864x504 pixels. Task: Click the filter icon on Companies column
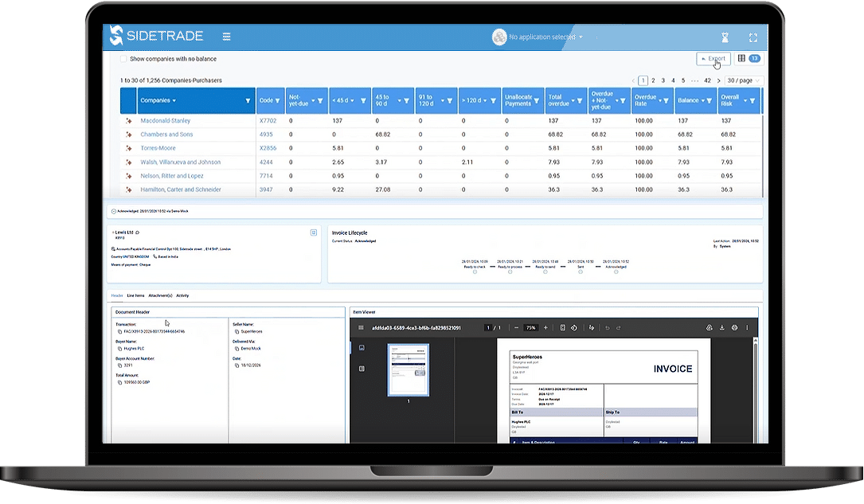tap(248, 101)
